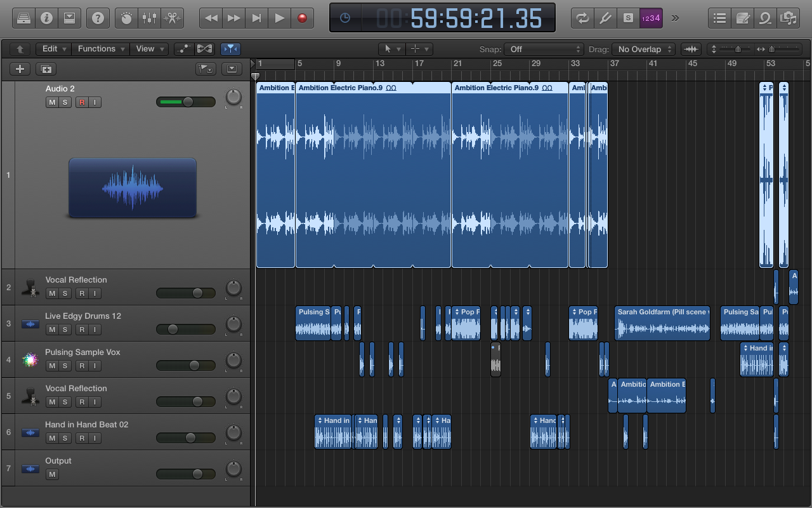Solo the Pulsing Sample Vox track
The image size is (812, 508).
pos(65,366)
